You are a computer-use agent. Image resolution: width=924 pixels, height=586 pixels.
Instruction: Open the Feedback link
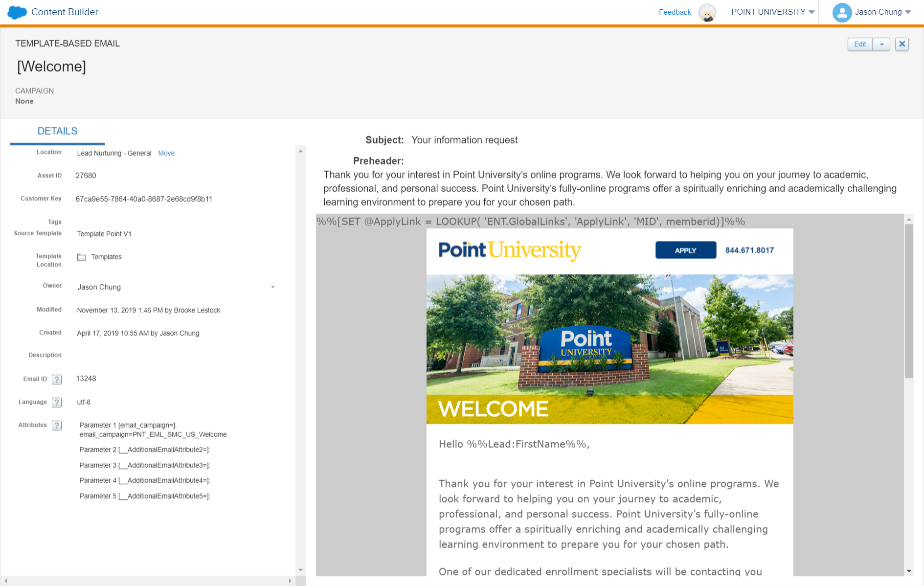(x=675, y=12)
